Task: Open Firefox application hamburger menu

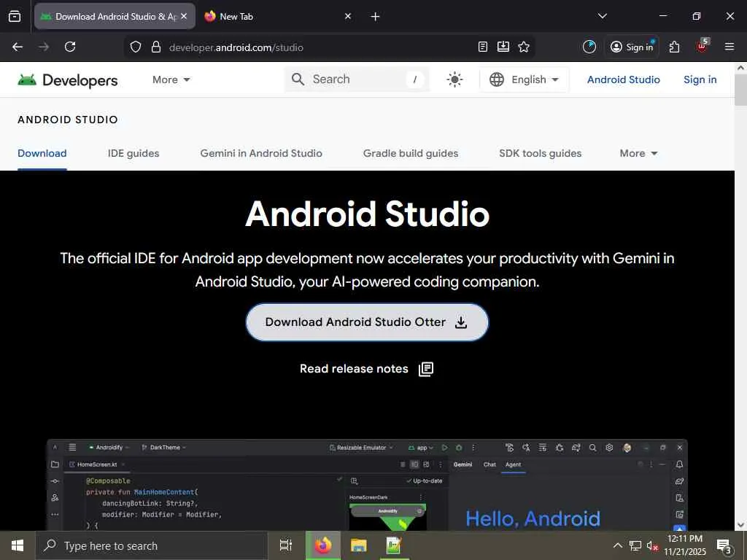Action: (729, 47)
